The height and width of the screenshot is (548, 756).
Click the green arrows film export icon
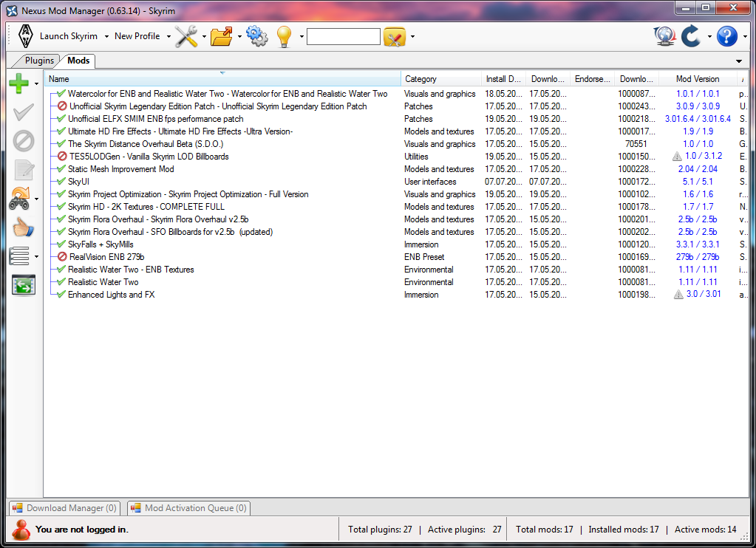pyautogui.click(x=24, y=285)
